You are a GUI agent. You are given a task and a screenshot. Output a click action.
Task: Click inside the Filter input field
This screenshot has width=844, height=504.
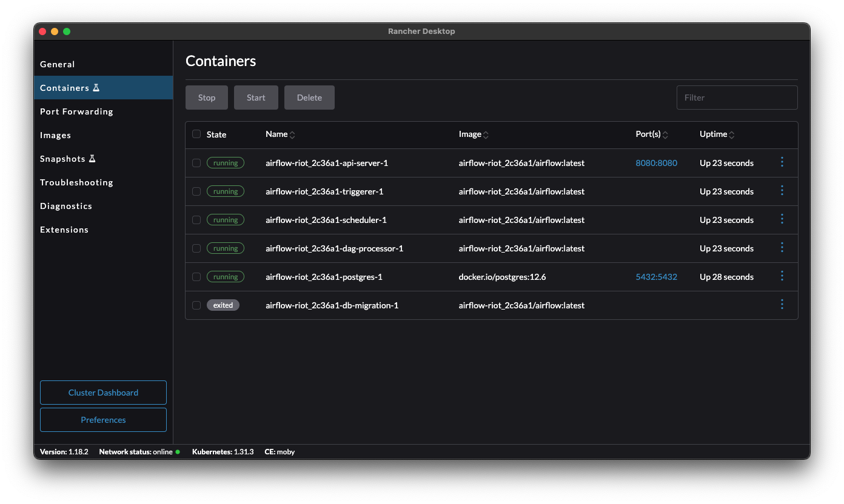pos(737,97)
